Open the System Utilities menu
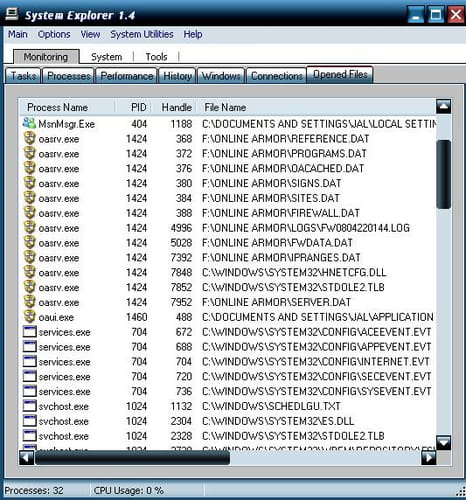This screenshot has width=466, height=500. click(142, 34)
